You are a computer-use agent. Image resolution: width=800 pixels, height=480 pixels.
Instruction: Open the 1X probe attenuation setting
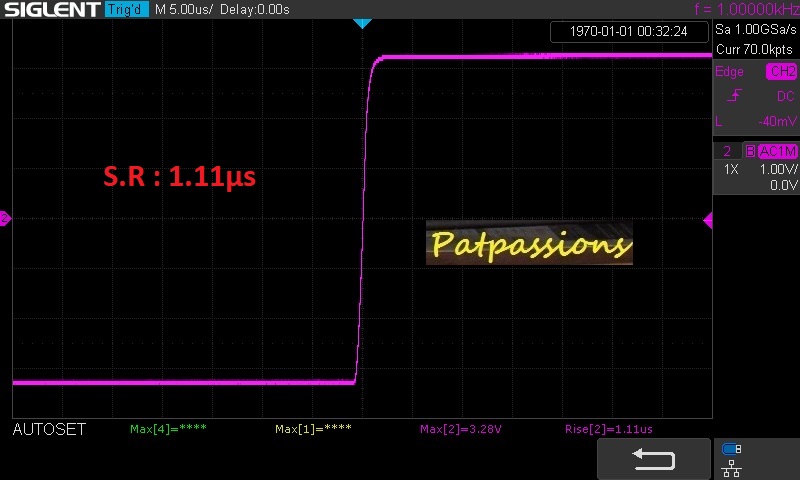(x=732, y=170)
